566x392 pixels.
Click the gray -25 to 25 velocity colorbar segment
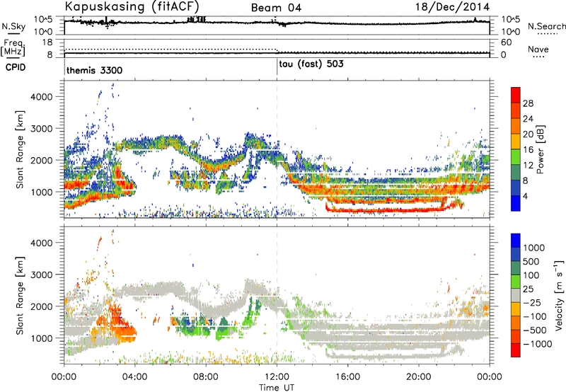click(516, 295)
